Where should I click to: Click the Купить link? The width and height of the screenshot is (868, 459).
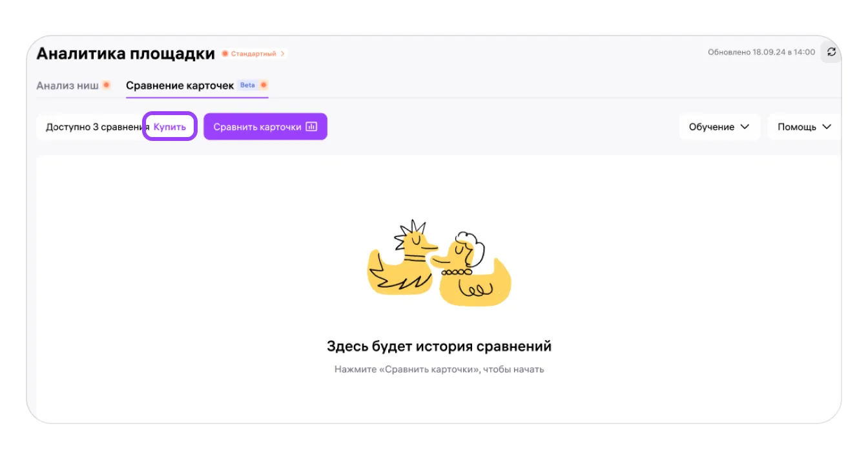[x=170, y=127]
